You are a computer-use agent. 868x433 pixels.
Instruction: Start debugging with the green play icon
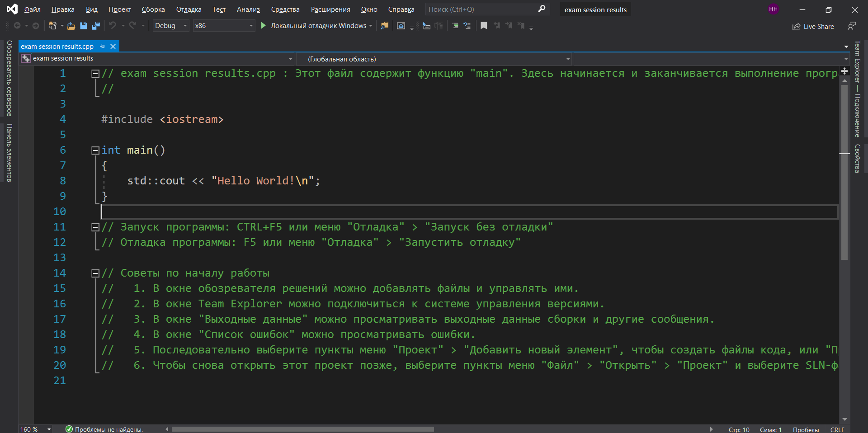pos(263,26)
